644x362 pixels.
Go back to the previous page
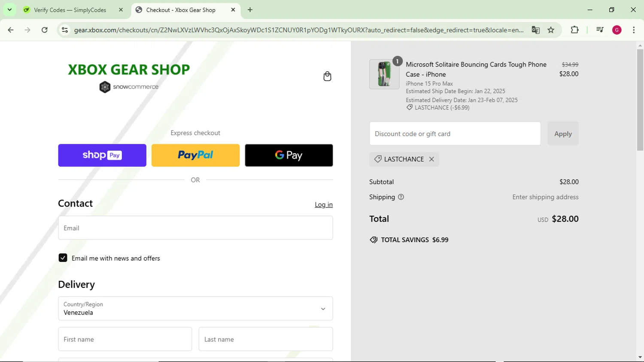coord(11,30)
